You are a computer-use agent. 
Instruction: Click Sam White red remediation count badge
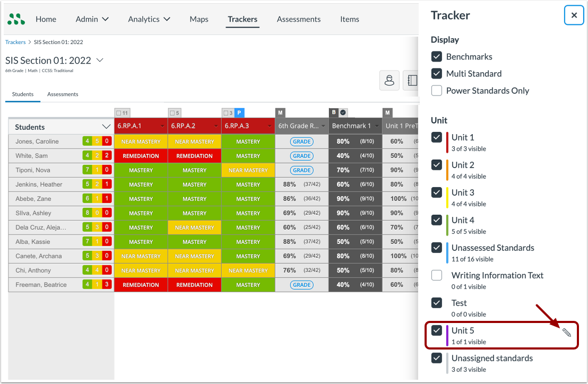point(107,155)
